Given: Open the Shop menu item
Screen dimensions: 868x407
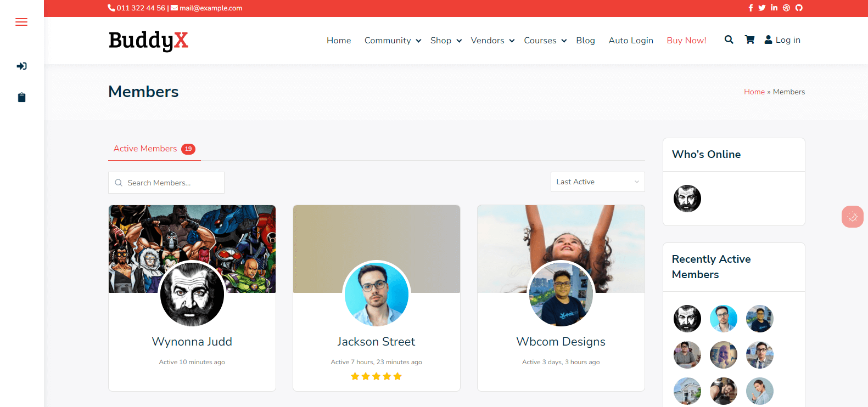Looking at the screenshot, I should [441, 41].
